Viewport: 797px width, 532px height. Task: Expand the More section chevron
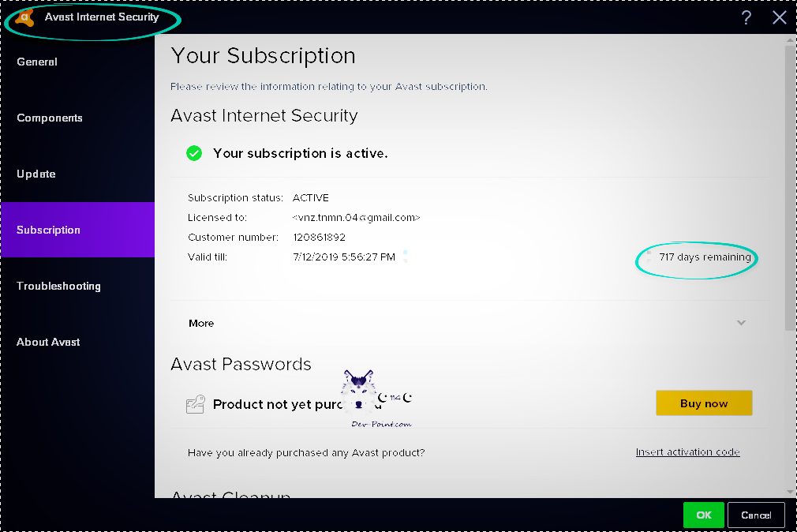pyautogui.click(x=741, y=323)
